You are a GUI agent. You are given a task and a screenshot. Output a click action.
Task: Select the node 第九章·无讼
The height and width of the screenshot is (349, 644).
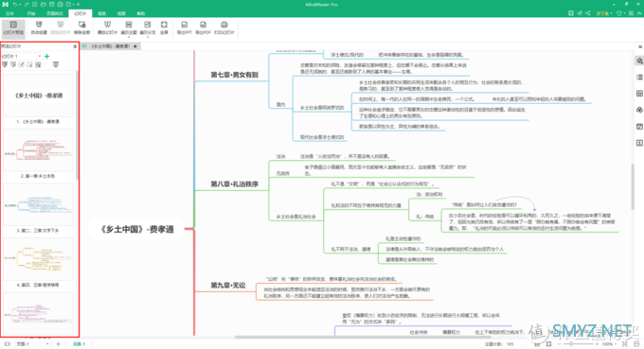(228, 285)
